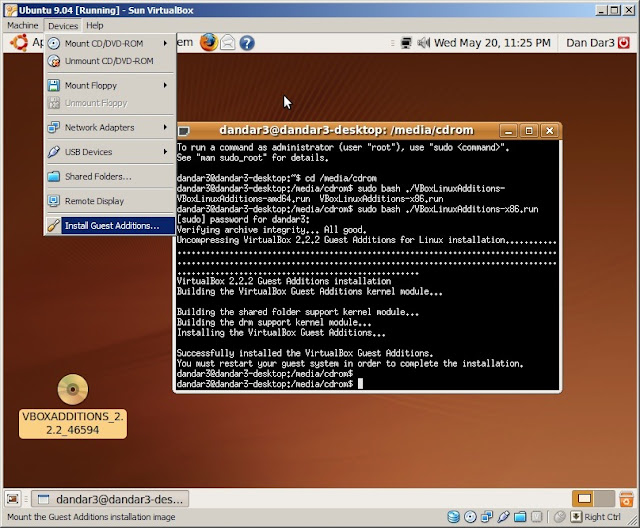Open the Evolution mail icon in panel
The width and height of the screenshot is (640, 528).
click(228, 43)
